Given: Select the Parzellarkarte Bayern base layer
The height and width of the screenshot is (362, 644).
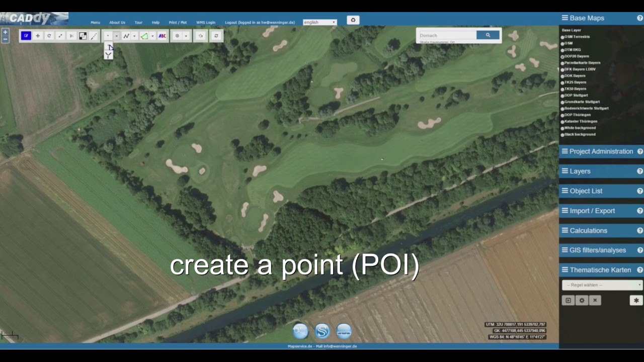Looking at the screenshot, I should point(562,63).
